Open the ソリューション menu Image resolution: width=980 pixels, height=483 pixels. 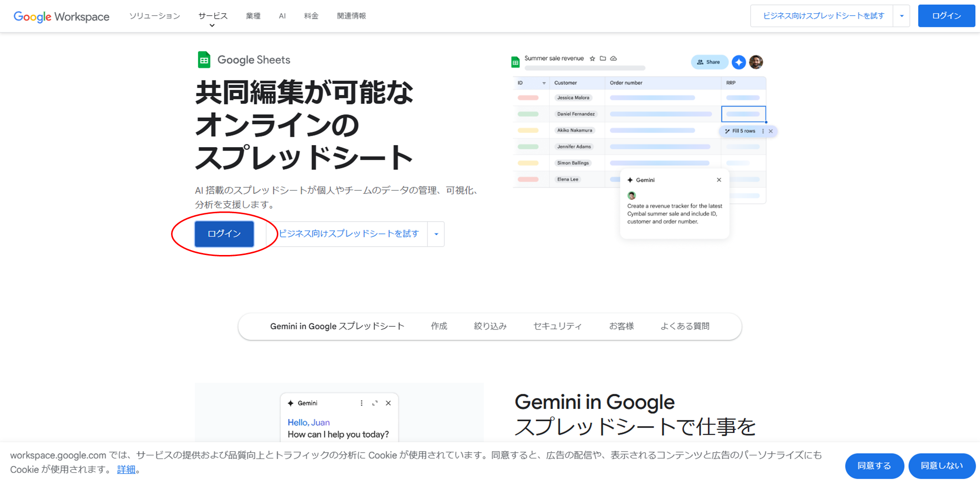point(155,16)
